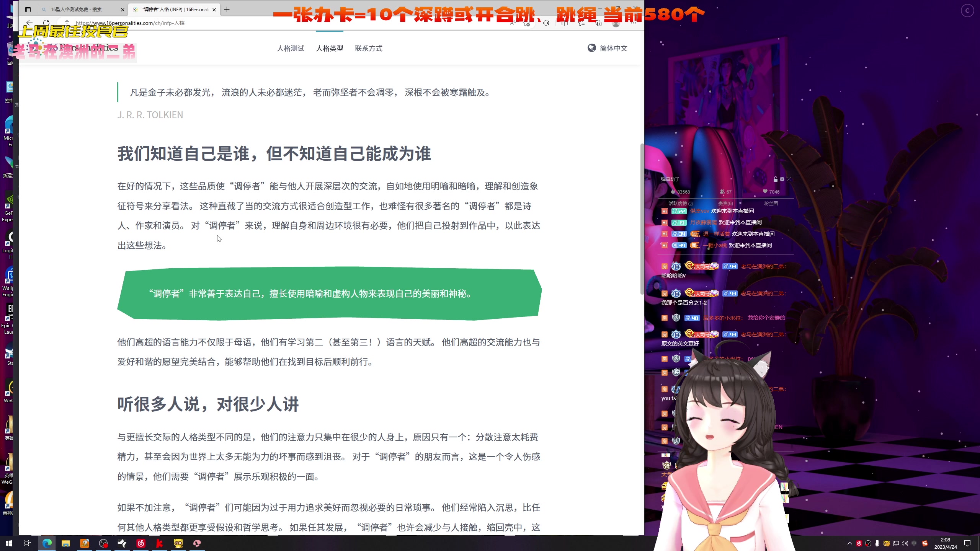Click the system tray volume icon

905,543
